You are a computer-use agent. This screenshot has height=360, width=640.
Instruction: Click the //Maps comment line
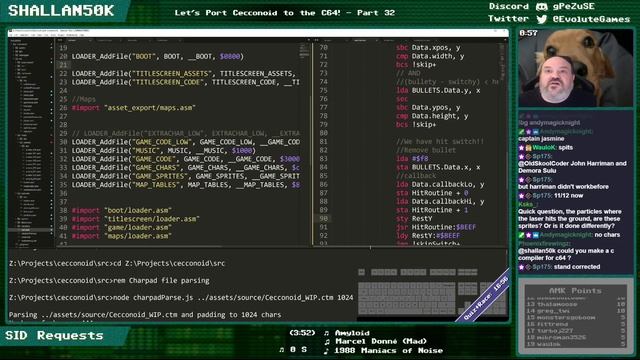[84, 99]
